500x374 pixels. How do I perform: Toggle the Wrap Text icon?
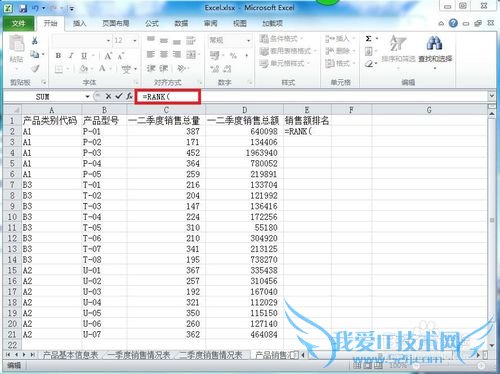point(191,40)
